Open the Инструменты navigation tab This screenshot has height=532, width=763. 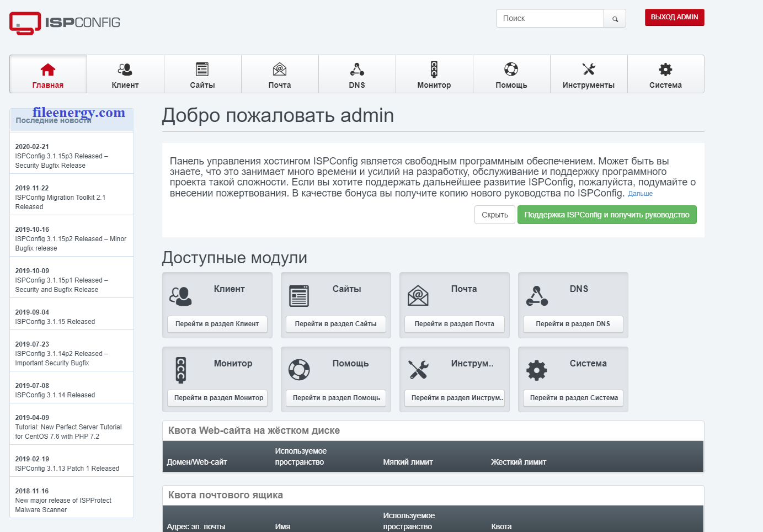pyautogui.click(x=589, y=74)
